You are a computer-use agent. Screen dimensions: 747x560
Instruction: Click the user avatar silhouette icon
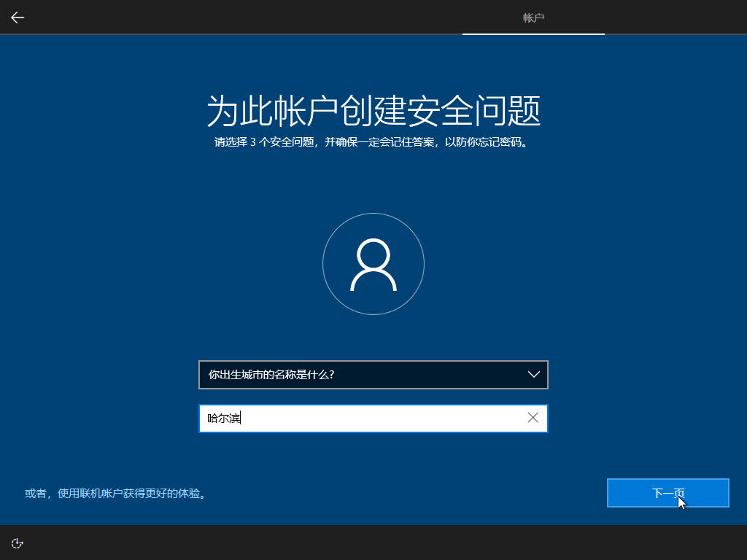tap(373, 265)
